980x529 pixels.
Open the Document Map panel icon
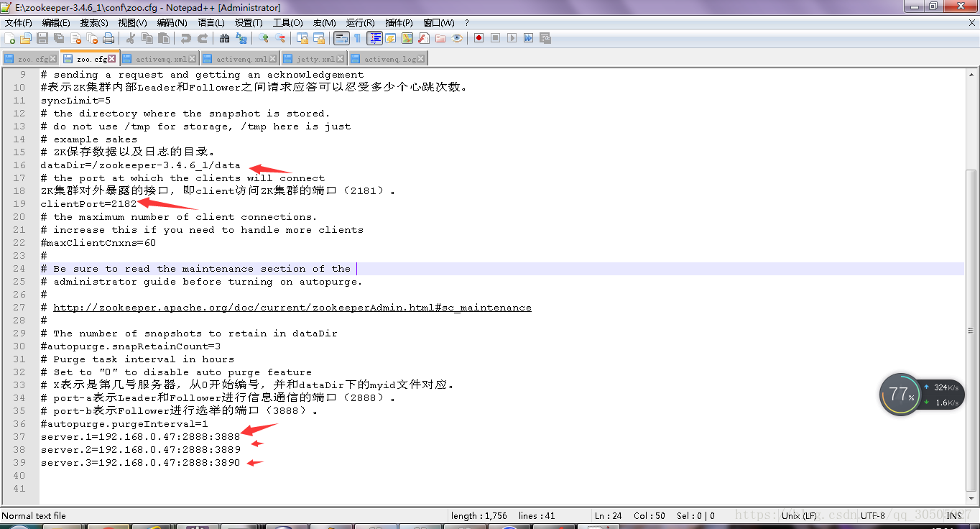tap(407, 38)
